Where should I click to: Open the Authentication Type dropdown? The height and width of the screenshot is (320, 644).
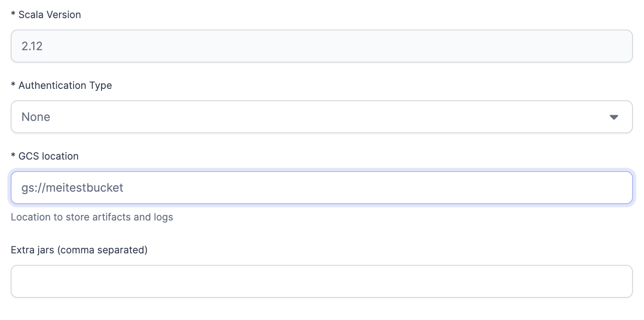tap(321, 117)
